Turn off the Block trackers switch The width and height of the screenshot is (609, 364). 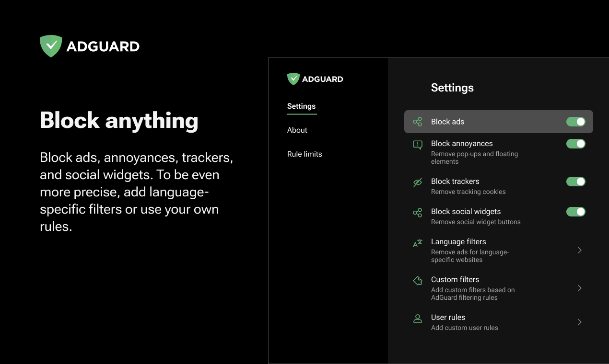576,182
